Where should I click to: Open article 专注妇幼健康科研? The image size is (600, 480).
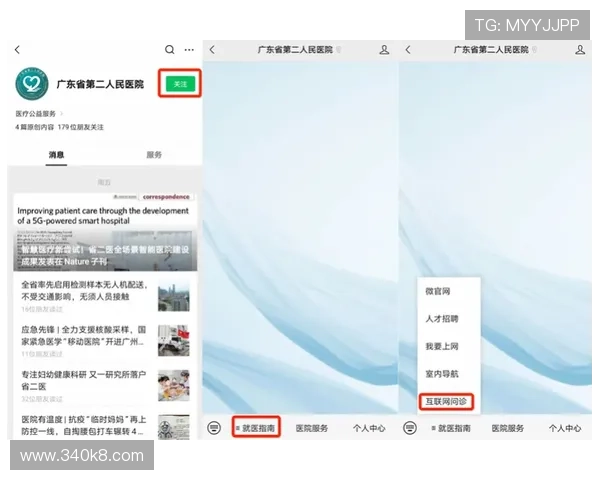point(84,380)
